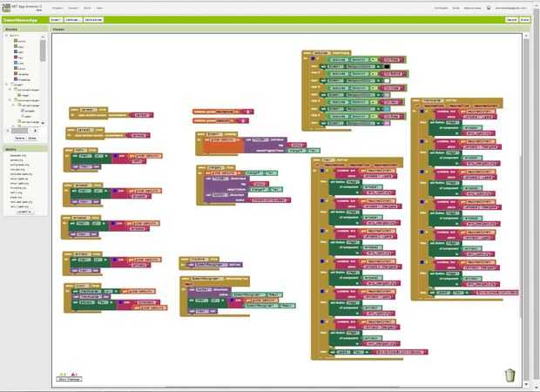Image resolution: width=540 pixels, height=392 pixels.
Task: Open the Build menu
Action: 87,8
